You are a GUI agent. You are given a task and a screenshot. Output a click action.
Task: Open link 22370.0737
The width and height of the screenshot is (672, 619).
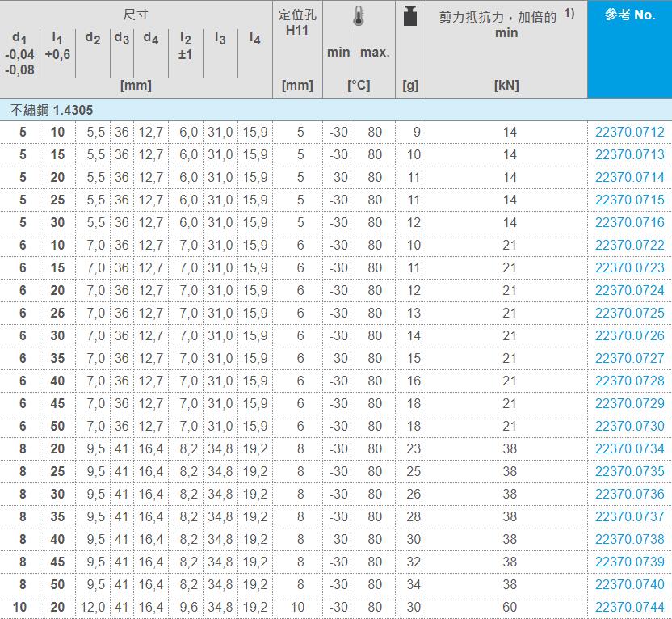(x=629, y=516)
